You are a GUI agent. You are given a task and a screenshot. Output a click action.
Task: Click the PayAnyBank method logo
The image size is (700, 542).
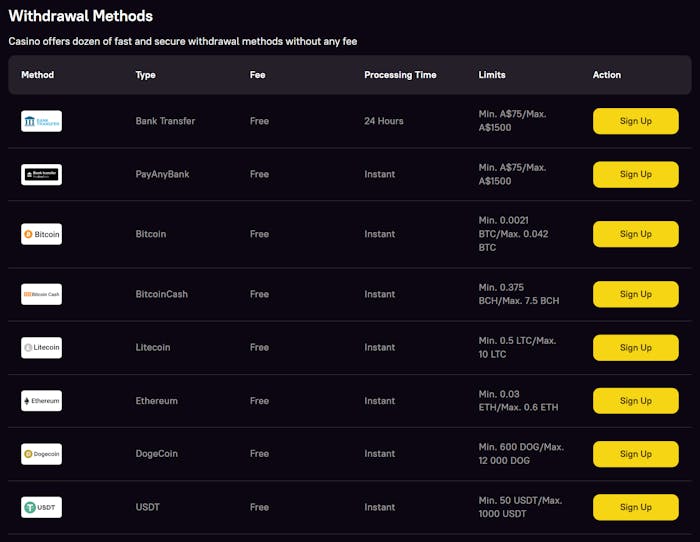(x=41, y=174)
